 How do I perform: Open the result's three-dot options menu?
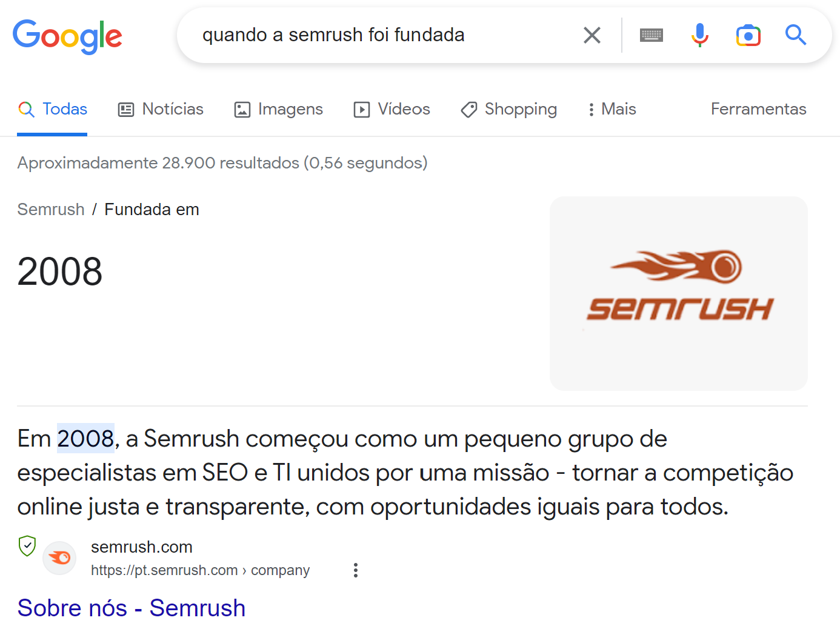[x=356, y=570]
